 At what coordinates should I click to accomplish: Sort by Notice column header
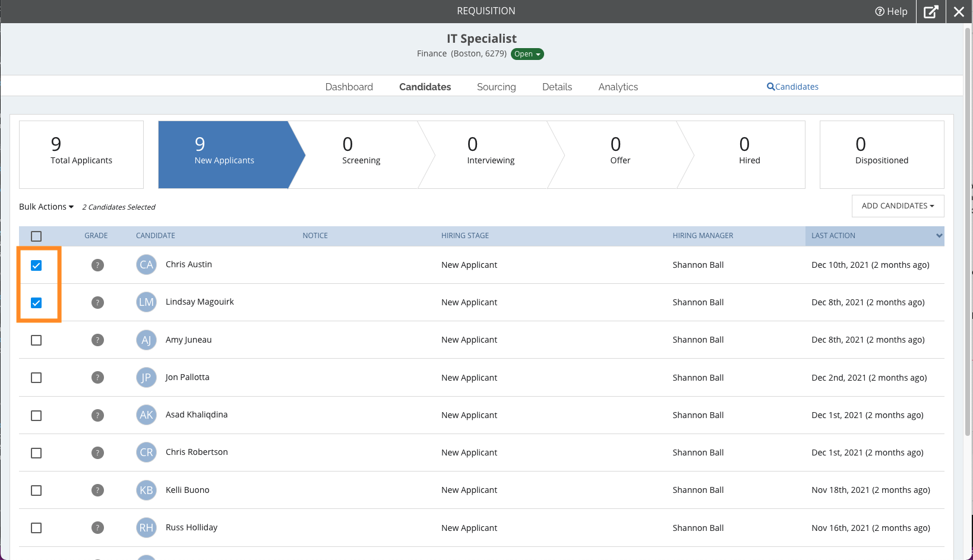(x=315, y=236)
